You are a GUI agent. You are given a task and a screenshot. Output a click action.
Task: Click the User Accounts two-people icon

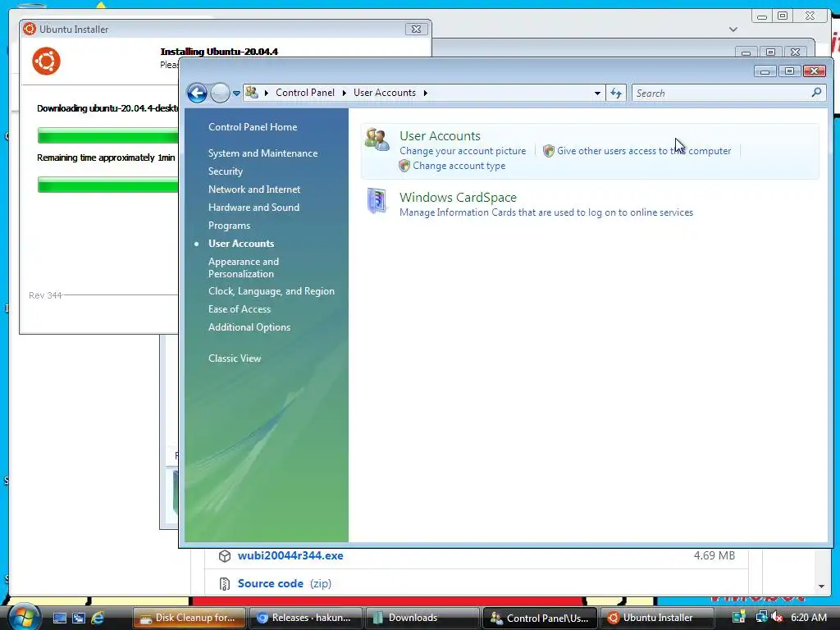tap(377, 139)
